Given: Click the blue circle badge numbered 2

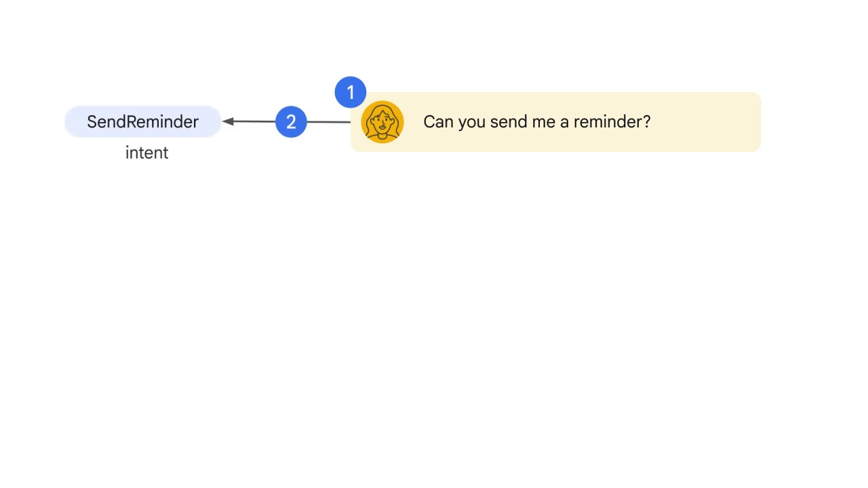Looking at the screenshot, I should [x=291, y=122].
